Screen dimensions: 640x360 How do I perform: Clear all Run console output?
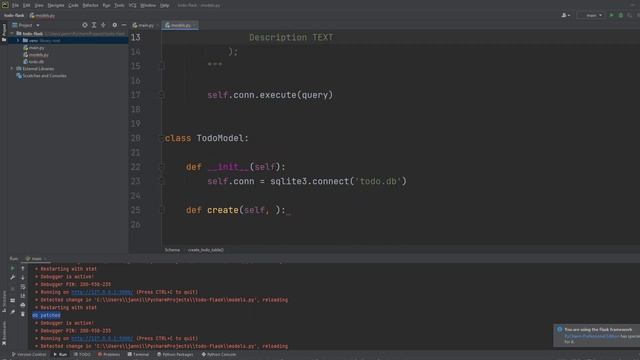click(23, 314)
